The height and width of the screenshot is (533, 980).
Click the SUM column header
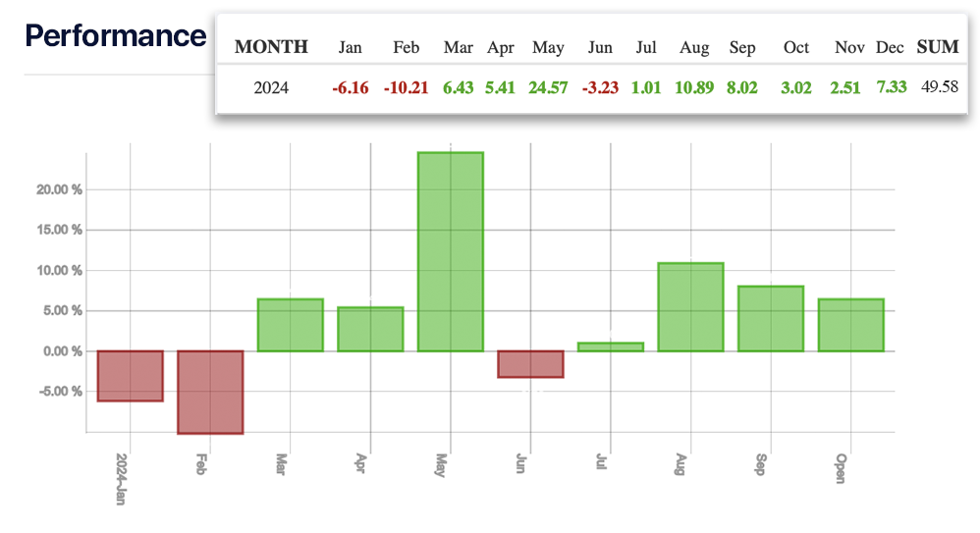click(938, 47)
